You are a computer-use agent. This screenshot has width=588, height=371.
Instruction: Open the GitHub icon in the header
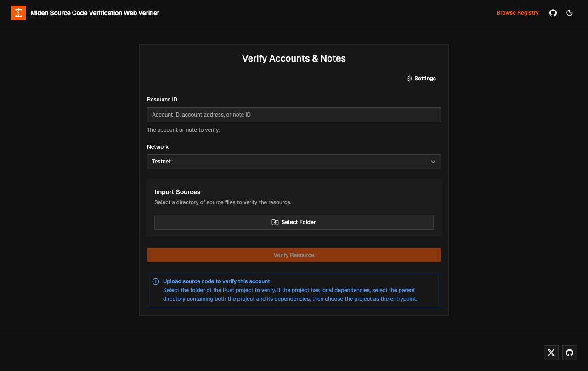coord(553,13)
